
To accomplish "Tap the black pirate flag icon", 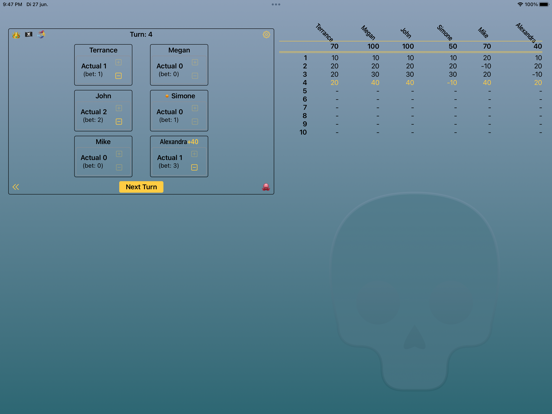I will tap(29, 34).
